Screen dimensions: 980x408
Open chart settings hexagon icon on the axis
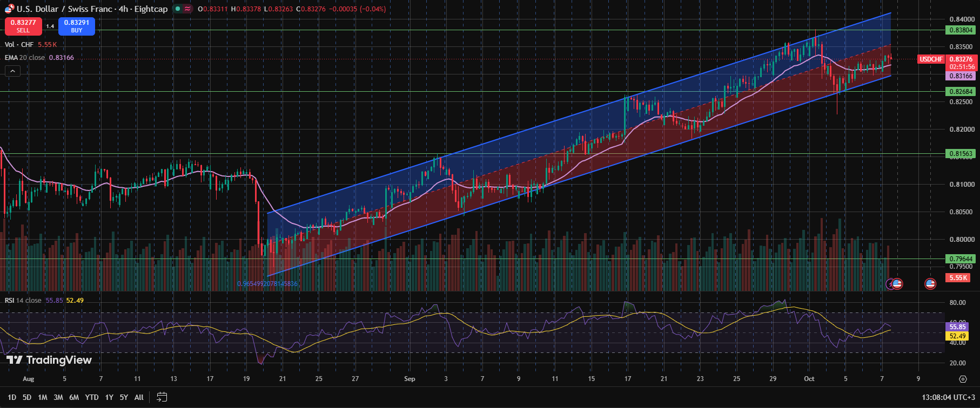pyautogui.click(x=963, y=379)
